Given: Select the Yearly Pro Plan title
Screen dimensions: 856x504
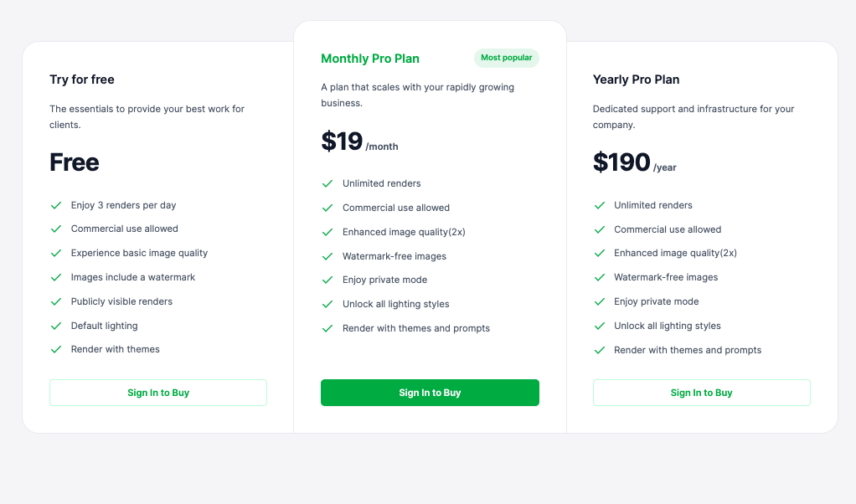Looking at the screenshot, I should point(637,80).
